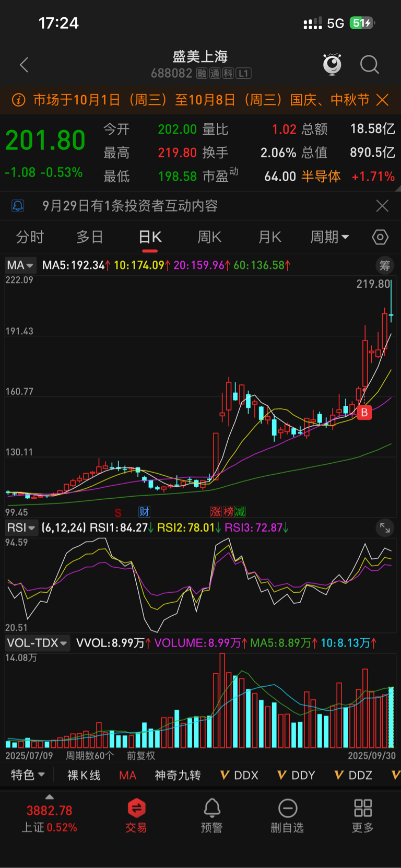Image resolution: width=401 pixels, height=868 pixels.
Task: Tap the 17:24 clock in status bar
Action: pyautogui.click(x=58, y=23)
